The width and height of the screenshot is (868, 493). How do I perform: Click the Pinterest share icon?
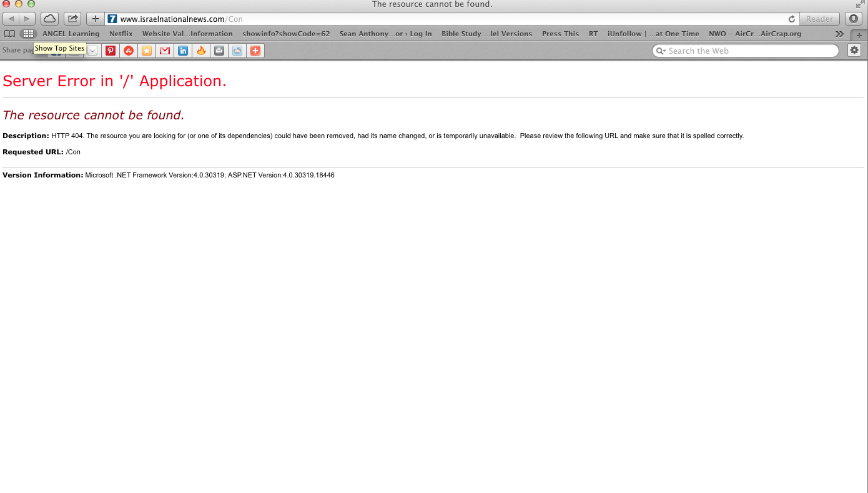pos(111,51)
